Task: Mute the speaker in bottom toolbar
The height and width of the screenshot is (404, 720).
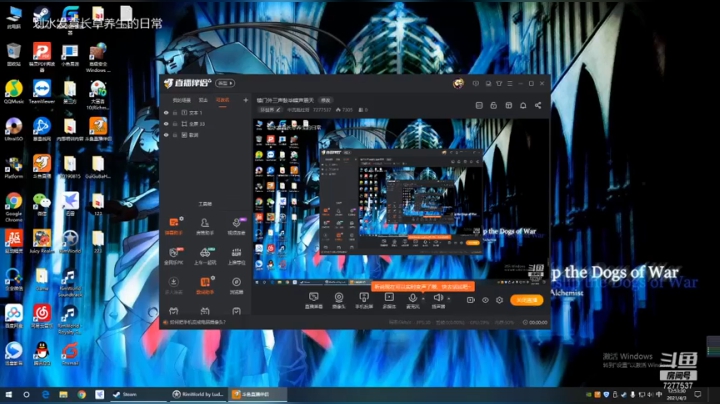Action: point(438,300)
